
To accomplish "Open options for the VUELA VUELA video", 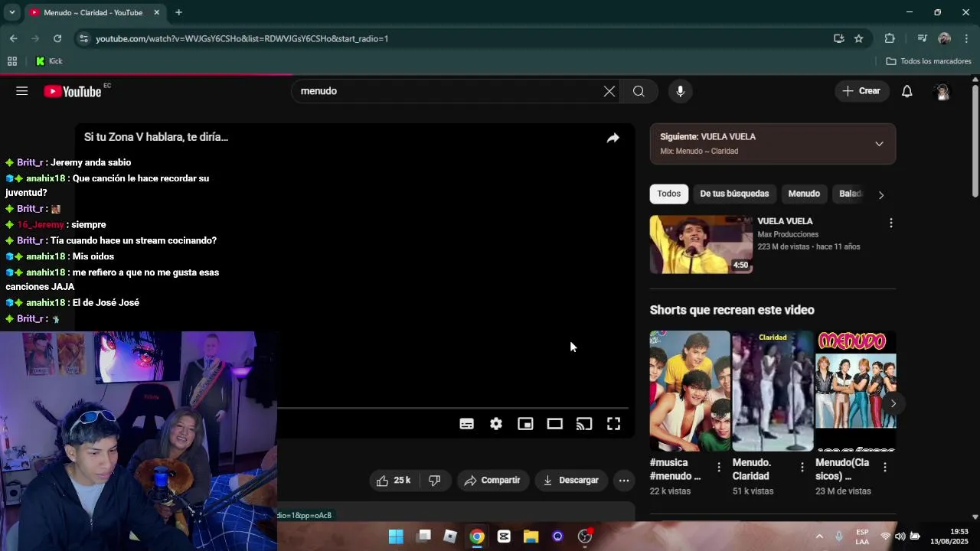I will pyautogui.click(x=890, y=223).
